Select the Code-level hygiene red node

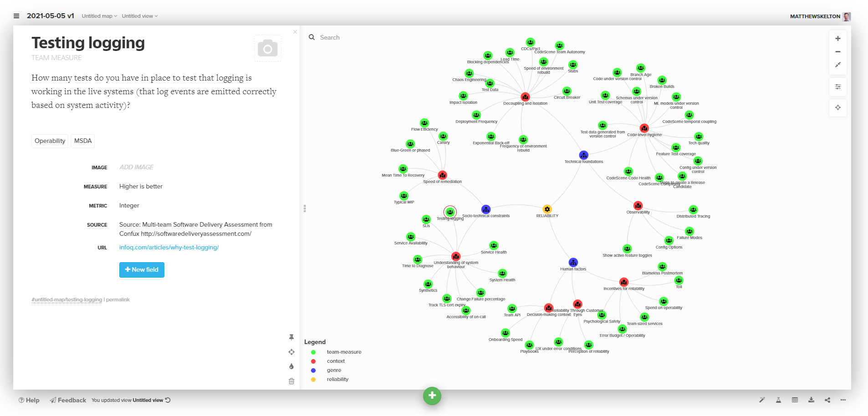[x=644, y=128]
